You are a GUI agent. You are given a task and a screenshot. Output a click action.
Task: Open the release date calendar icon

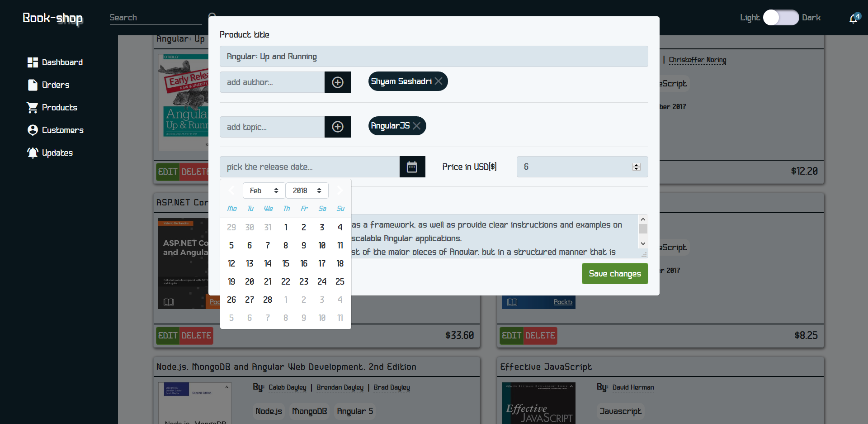[412, 167]
